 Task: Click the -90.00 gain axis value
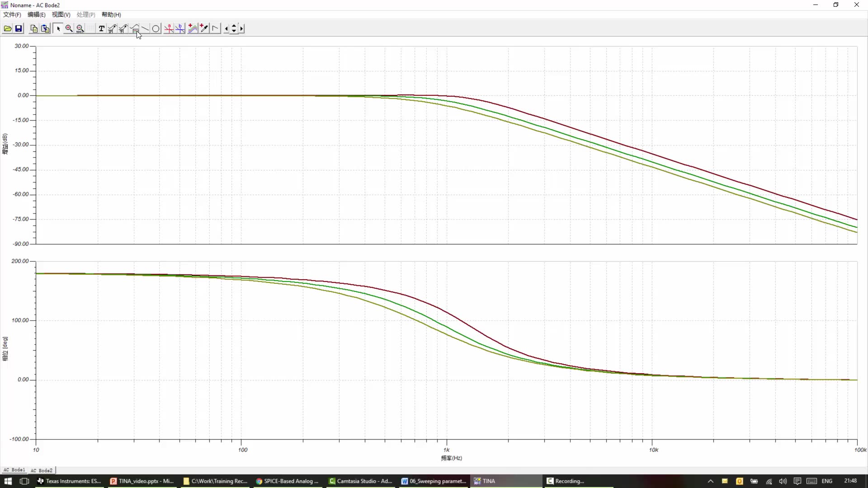(x=21, y=244)
